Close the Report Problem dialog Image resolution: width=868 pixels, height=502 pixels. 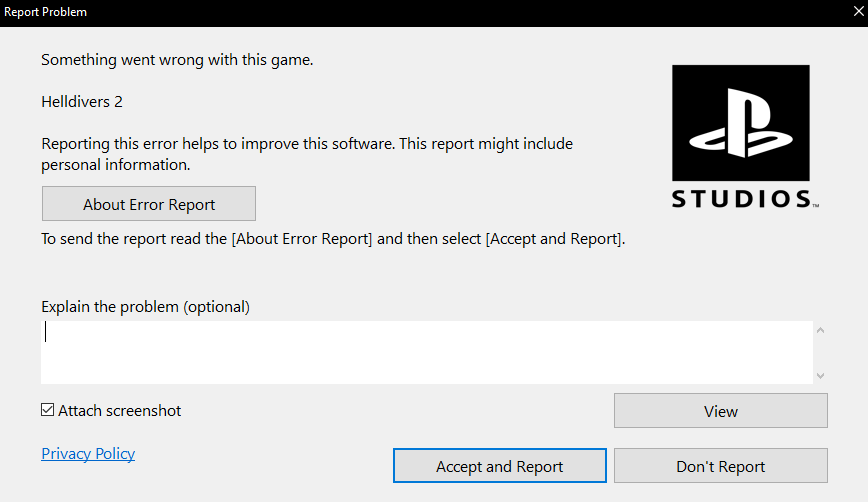(x=858, y=12)
